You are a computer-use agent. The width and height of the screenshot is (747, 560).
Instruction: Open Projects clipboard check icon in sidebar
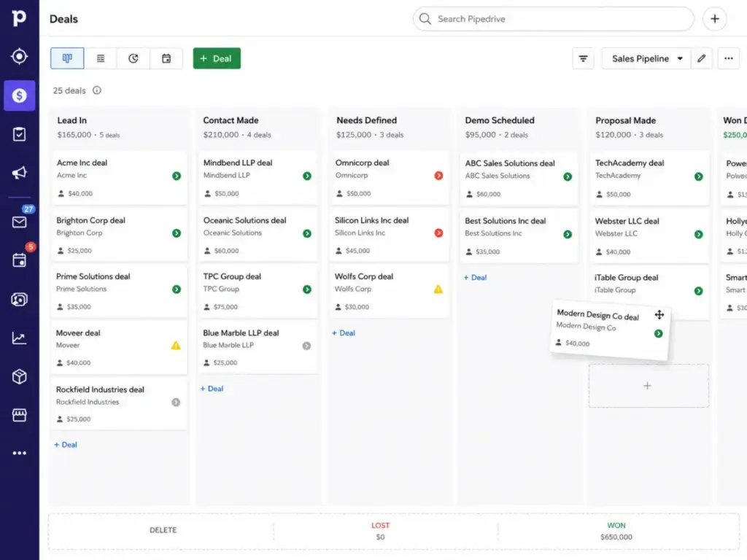(19, 134)
